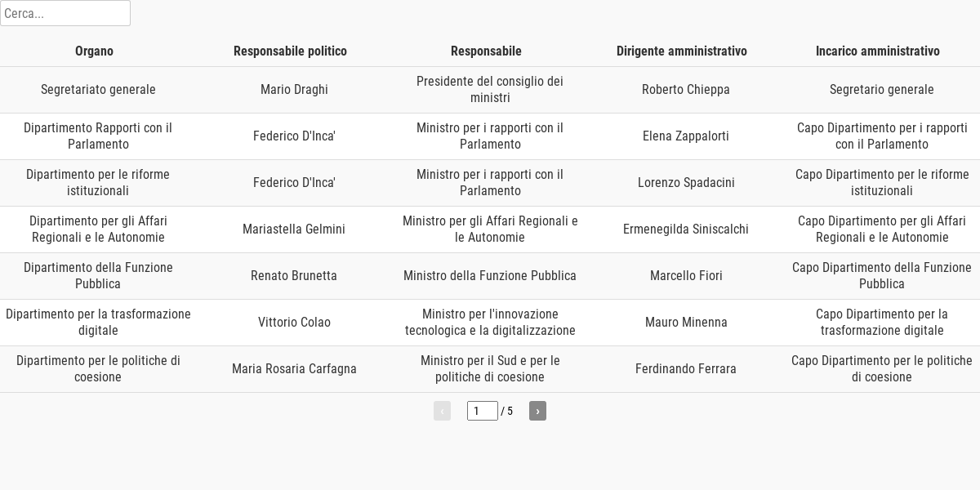Sort by Dirigente amministrativo header
Image resolution: width=980 pixels, height=490 pixels.
point(682,51)
